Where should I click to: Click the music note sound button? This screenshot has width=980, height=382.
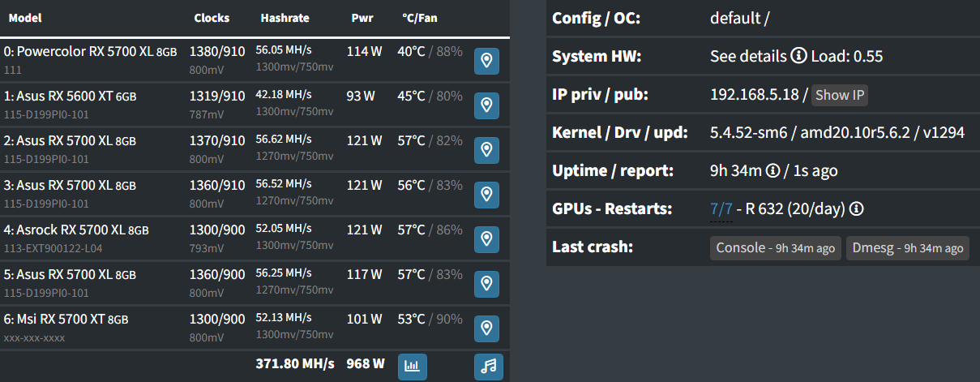click(488, 367)
